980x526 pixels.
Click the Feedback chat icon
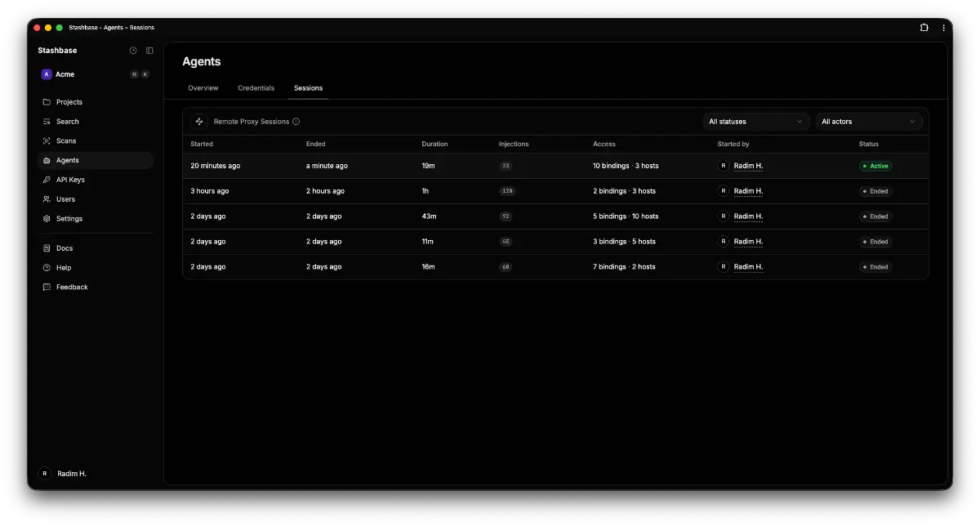47,288
